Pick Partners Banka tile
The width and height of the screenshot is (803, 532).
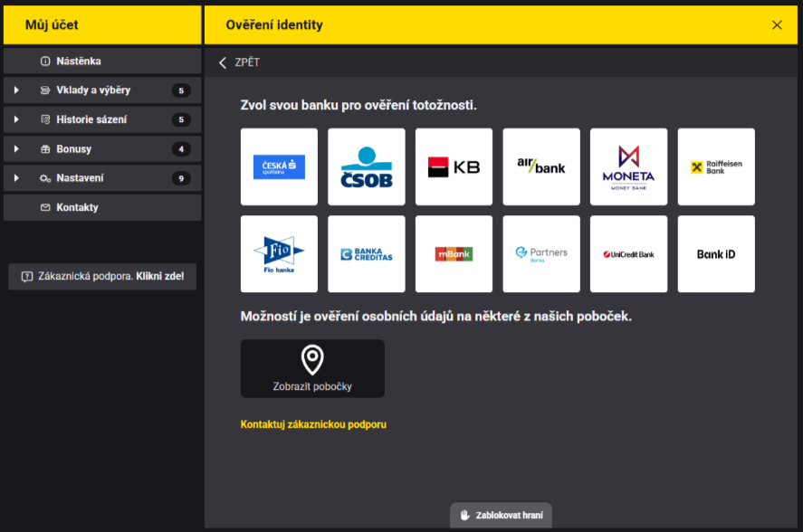(540, 254)
